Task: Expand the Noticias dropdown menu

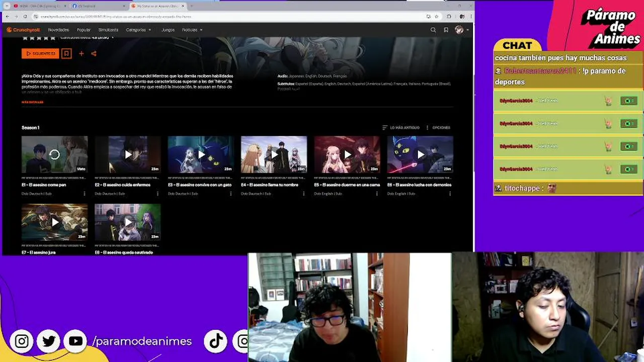Action: [192, 30]
